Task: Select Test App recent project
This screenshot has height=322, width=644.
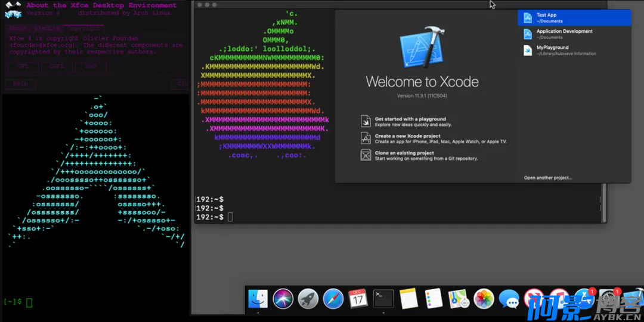Action: pos(574,18)
